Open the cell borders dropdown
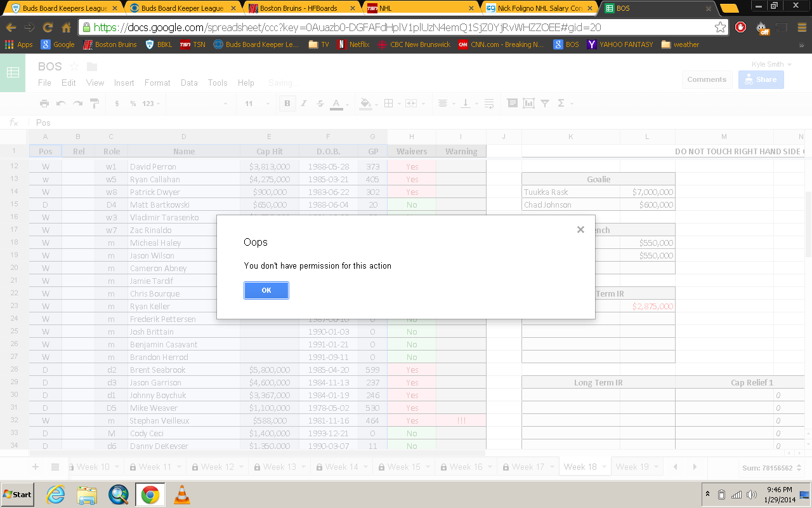Screen dimensions: 812x508 tap(391, 104)
